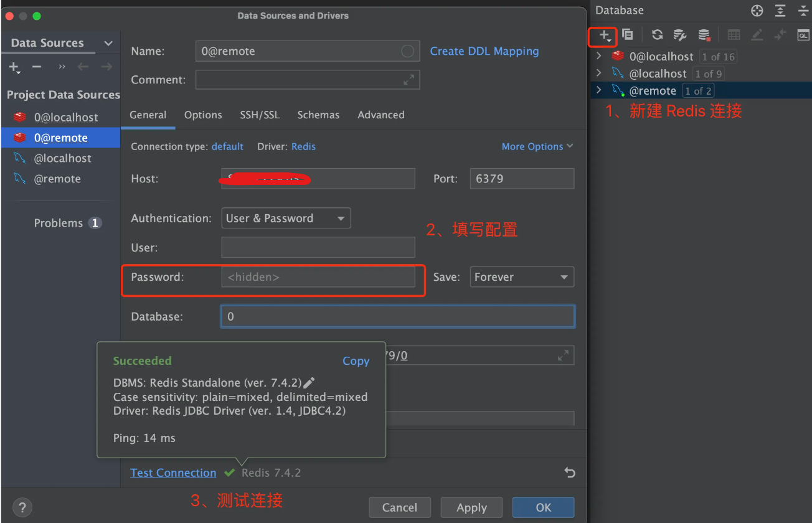The width and height of the screenshot is (812, 523).
Task: Open the Save Forever dropdown
Action: pos(521,277)
